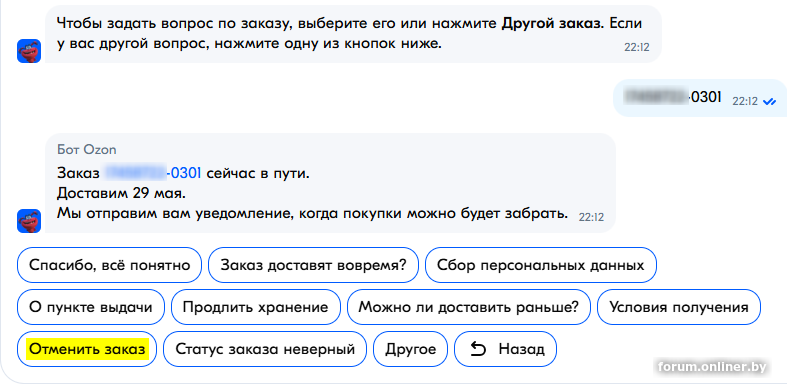Viewport: 787px width, 388px height.
Task: Click the bold 'Другой заказ' text in message
Action: tap(551, 24)
